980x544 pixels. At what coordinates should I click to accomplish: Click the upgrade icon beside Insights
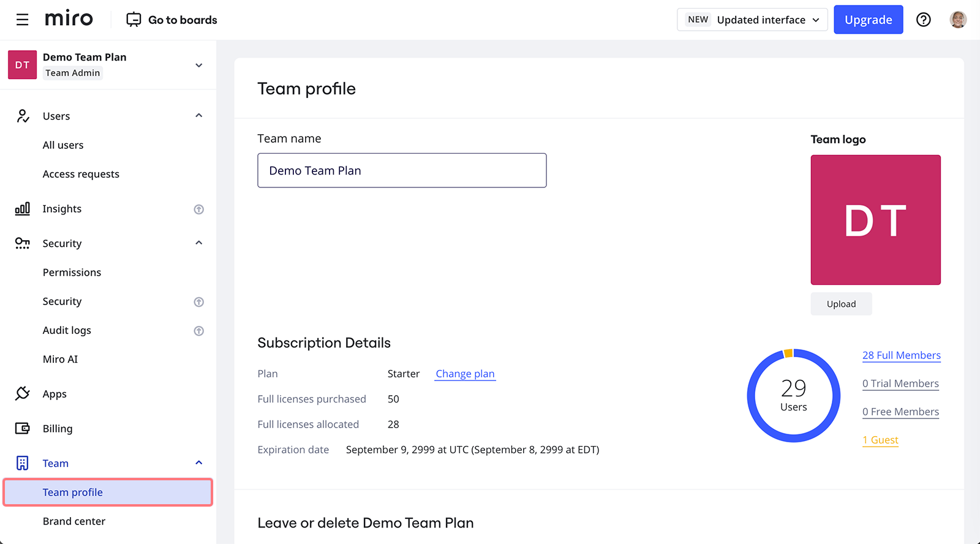click(x=198, y=210)
